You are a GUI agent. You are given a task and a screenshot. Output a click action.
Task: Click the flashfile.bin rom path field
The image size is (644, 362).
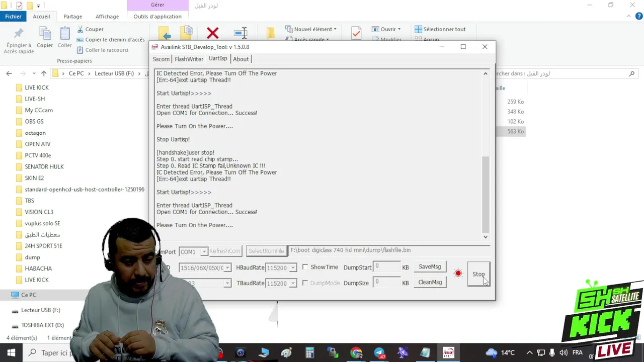389,250
